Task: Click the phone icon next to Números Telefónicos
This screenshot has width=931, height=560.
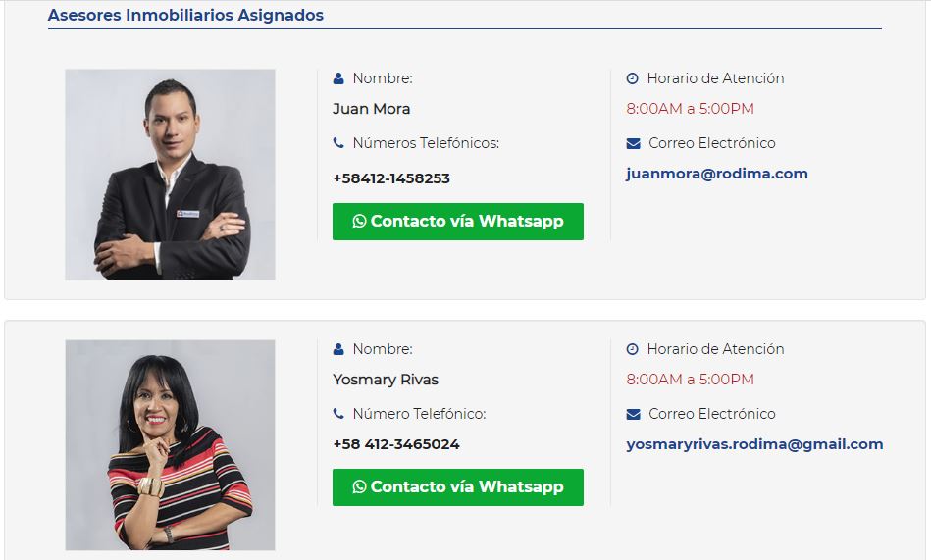Action: 338,142
